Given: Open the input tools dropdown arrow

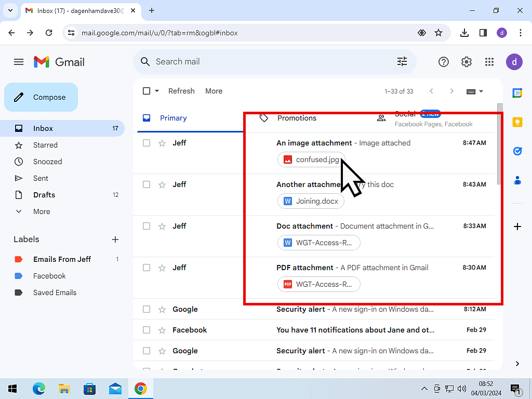Looking at the screenshot, I should [481, 91].
